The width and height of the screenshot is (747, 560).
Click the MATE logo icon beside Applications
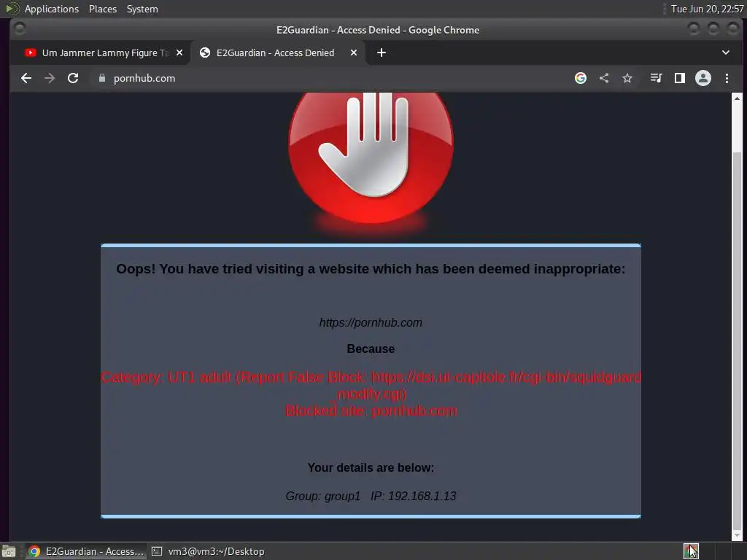(12, 9)
